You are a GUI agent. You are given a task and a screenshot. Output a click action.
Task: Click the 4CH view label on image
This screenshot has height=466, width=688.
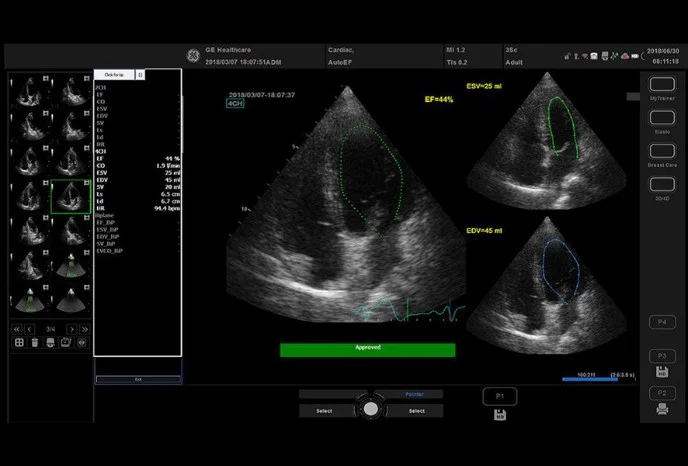coord(237,102)
